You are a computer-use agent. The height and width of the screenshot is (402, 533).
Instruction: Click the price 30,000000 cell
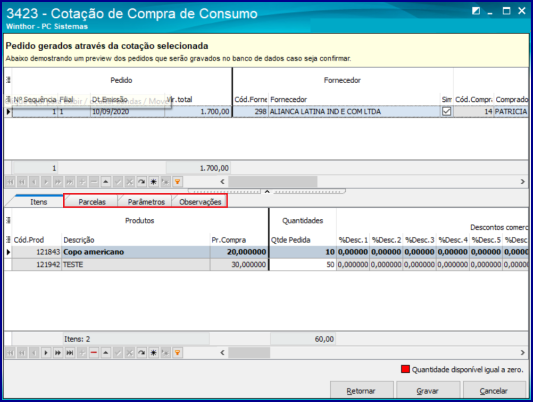pyautogui.click(x=239, y=264)
